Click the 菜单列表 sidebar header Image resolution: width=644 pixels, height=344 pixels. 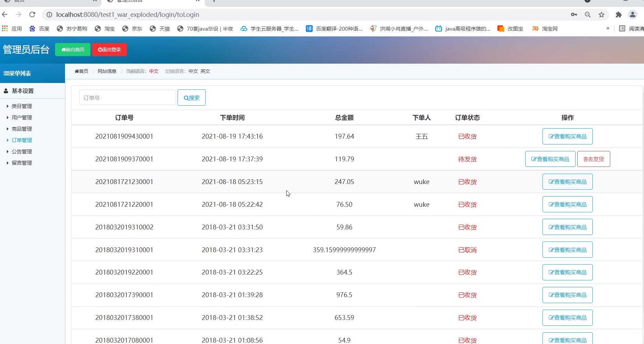[x=32, y=73]
